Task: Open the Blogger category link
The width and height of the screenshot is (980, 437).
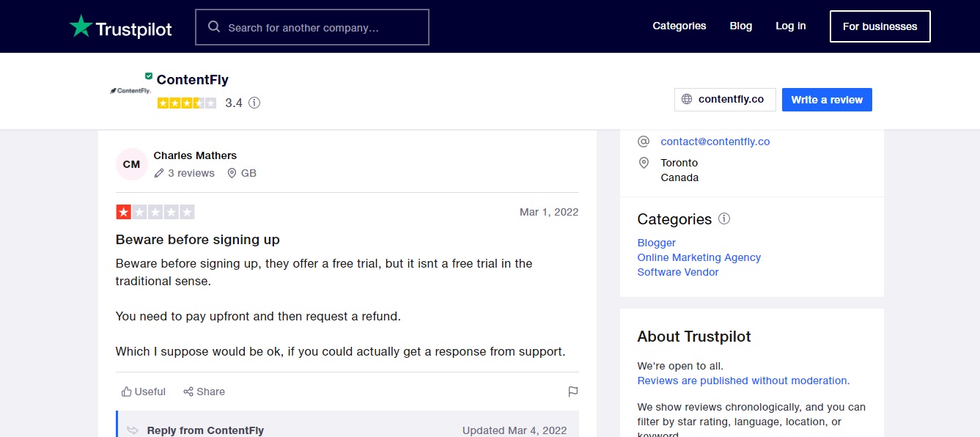Action: pyautogui.click(x=657, y=243)
